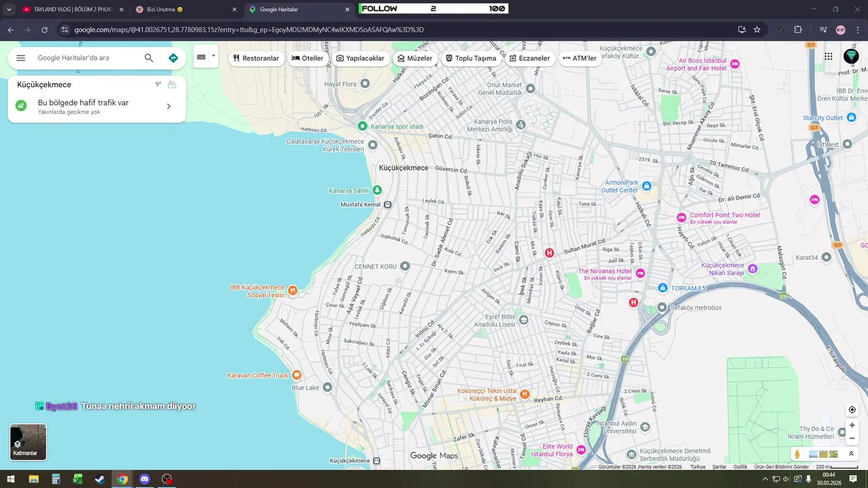Open the Şartlar link
The image size is (868, 488).
click(719, 466)
